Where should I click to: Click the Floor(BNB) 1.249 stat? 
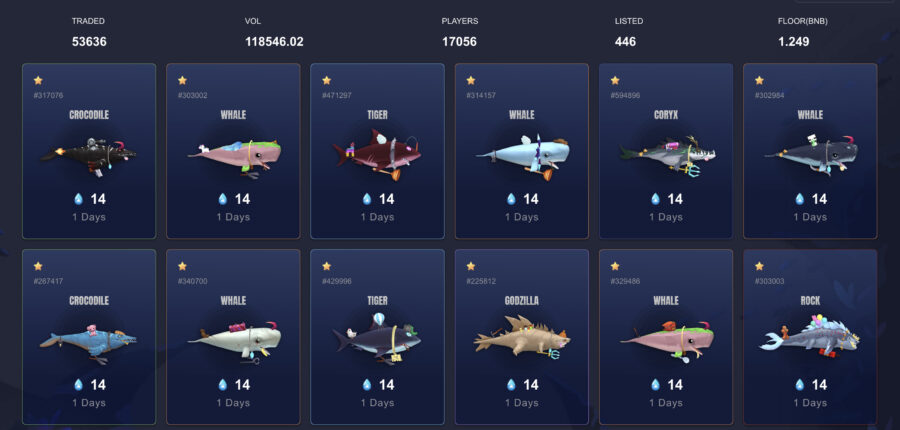tap(802, 32)
